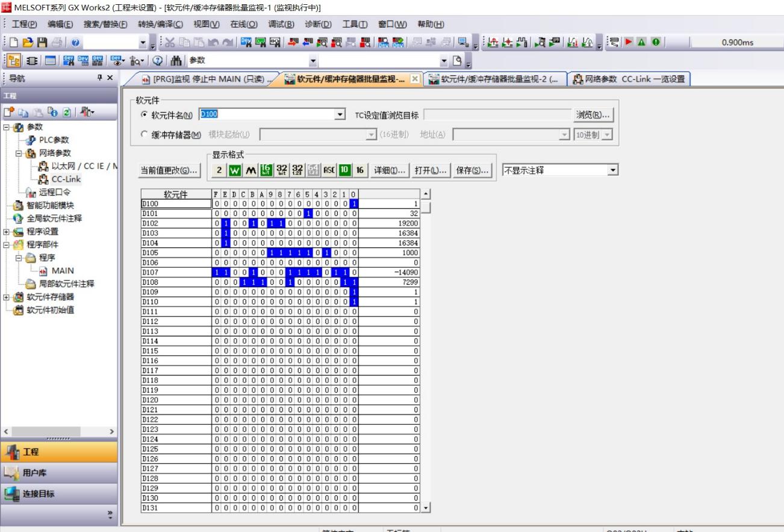This screenshot has width=784, height=532.
Task: Focus the 软元件名 D100 input field
Action: click(x=267, y=115)
